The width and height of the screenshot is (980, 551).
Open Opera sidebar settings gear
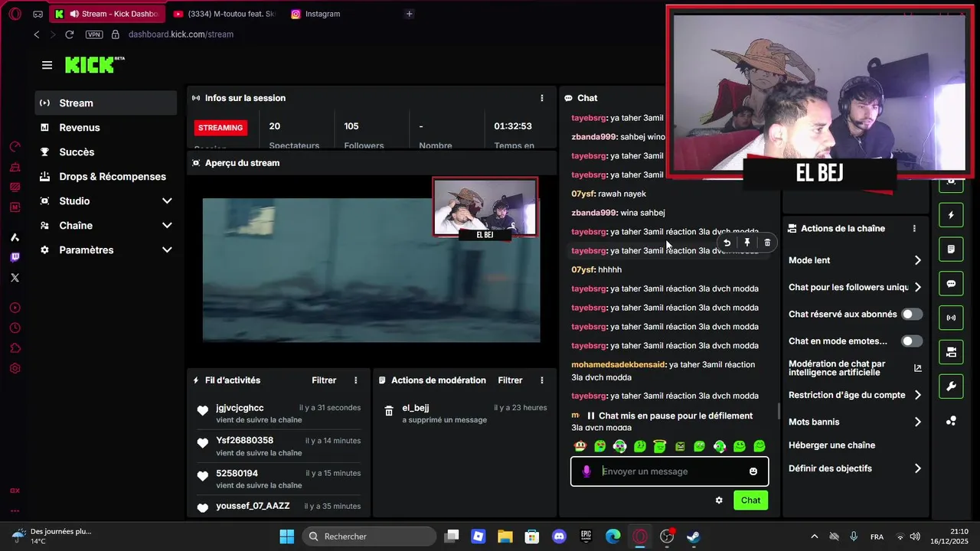pos(15,368)
